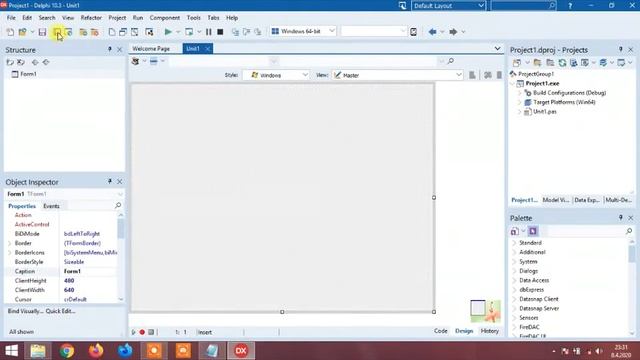The width and height of the screenshot is (640, 360).
Task: Open the Style Windows combo box
Action: tap(276, 75)
